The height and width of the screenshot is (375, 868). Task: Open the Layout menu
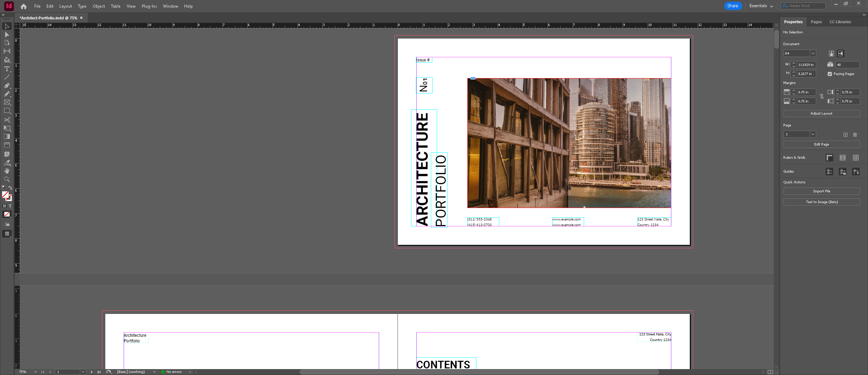(66, 6)
